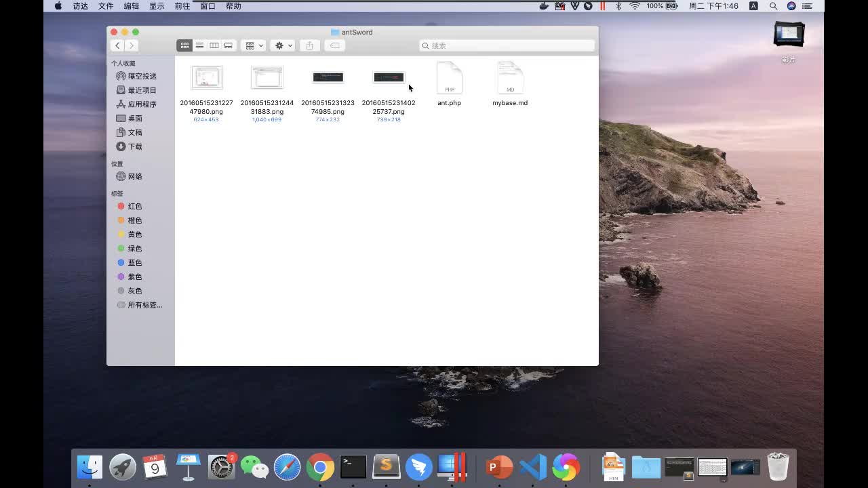Open Terminal from the Dock
Screen dimensions: 868x488
(x=353, y=467)
